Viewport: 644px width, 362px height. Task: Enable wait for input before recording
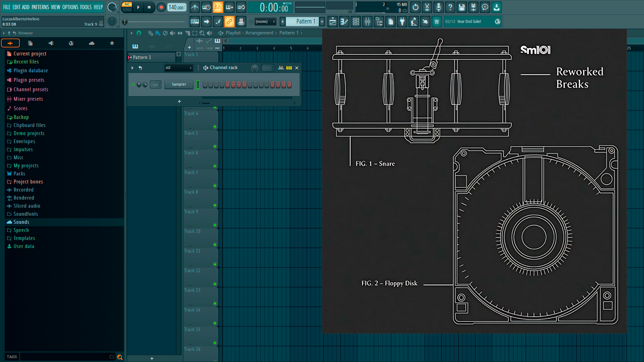tap(206, 7)
